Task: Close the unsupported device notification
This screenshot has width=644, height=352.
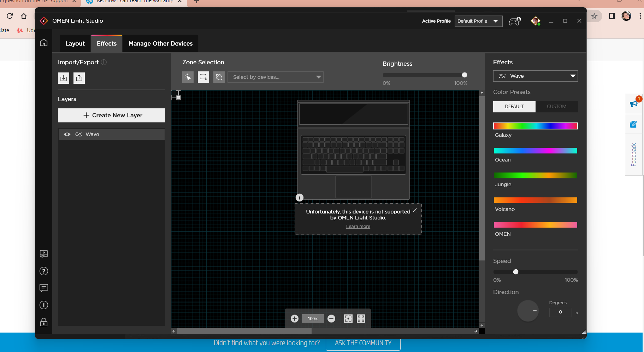Action: click(x=415, y=210)
